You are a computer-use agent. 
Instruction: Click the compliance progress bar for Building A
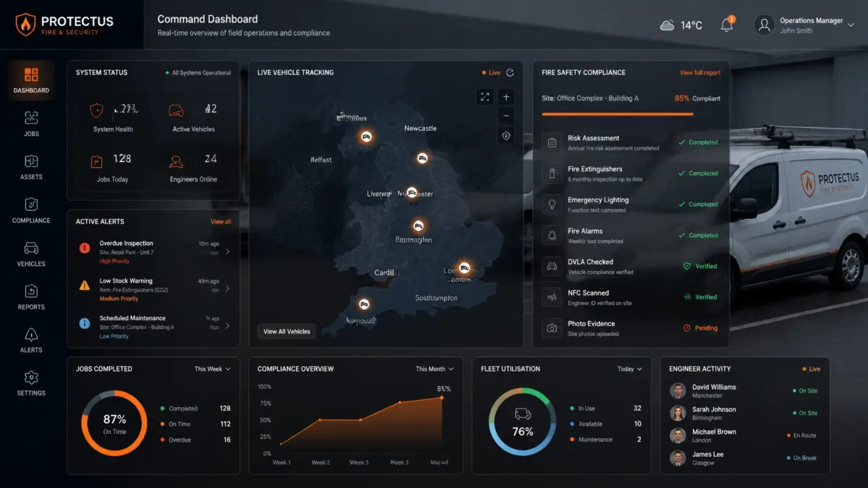tap(618, 114)
